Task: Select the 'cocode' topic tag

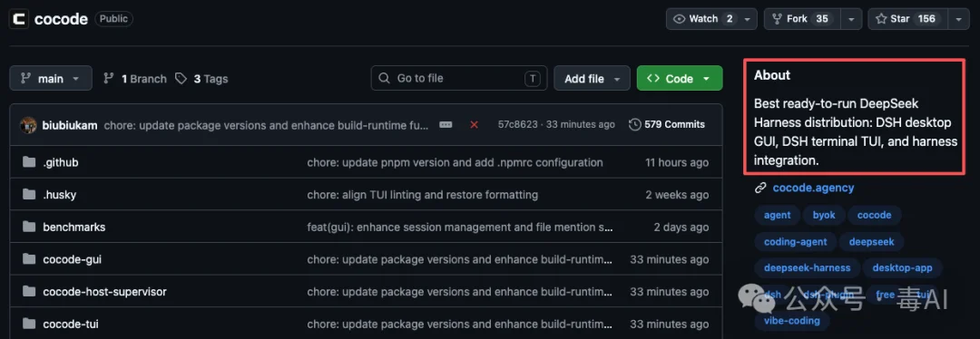Action: (x=875, y=215)
